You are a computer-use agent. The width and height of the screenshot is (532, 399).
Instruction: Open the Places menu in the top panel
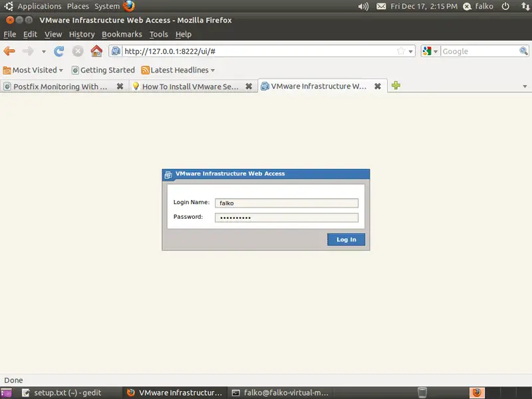click(78, 7)
